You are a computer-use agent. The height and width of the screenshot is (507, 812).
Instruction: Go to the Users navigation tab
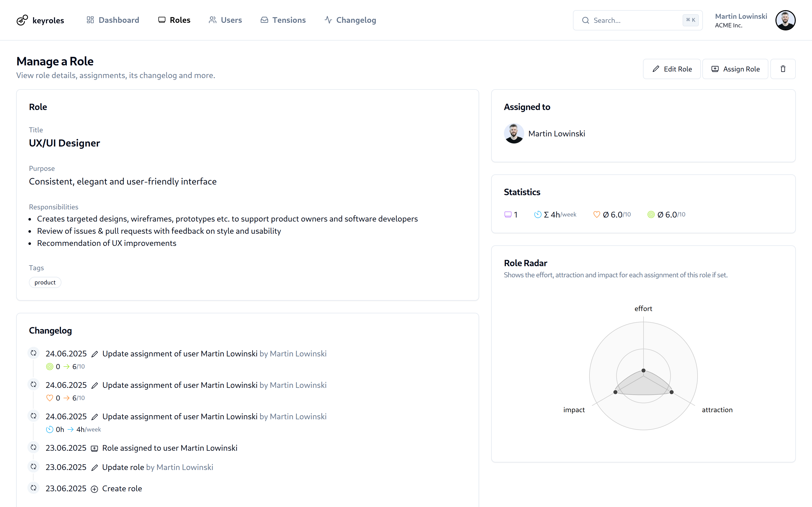pyautogui.click(x=225, y=20)
